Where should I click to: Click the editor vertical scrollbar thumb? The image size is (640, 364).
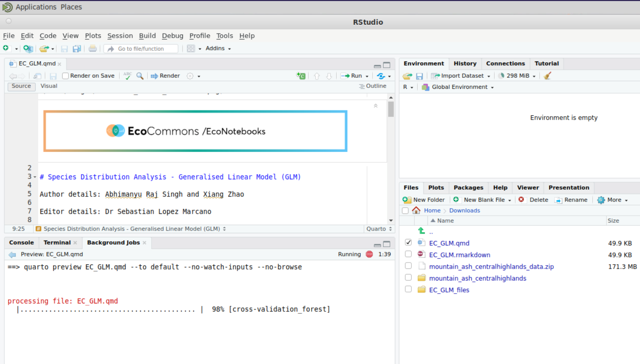pyautogui.click(x=391, y=109)
